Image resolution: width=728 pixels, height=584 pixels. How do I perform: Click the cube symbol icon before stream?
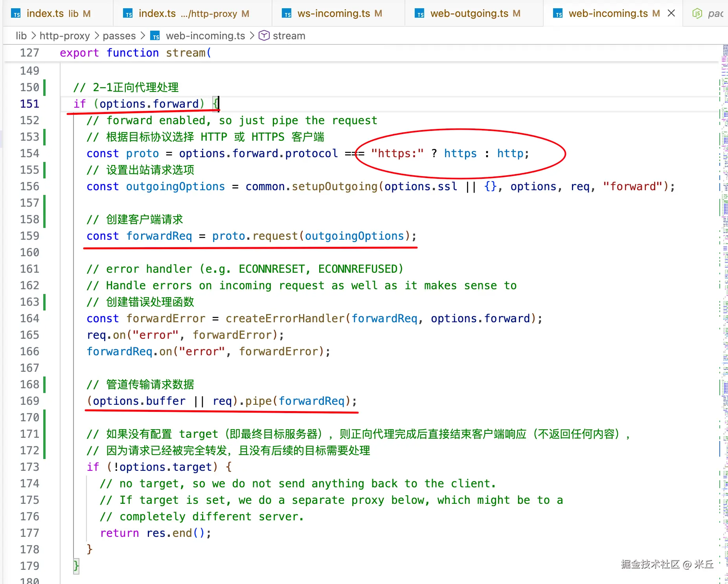(264, 36)
